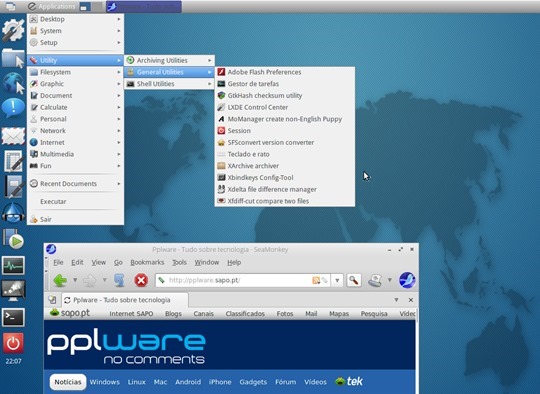
Task: Expand the Archiving Utilities submenu
Action: pos(169,60)
